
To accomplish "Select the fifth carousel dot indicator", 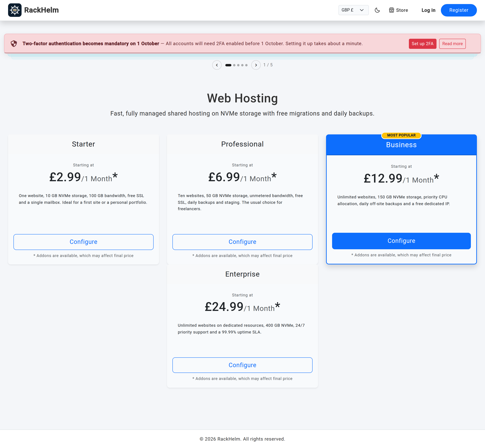I will 246,65.
